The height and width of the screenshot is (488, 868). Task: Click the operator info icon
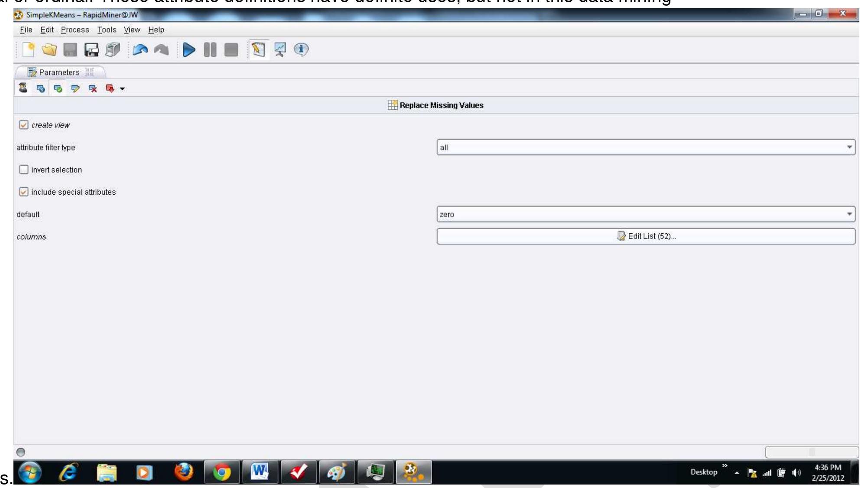pyautogui.click(x=300, y=50)
